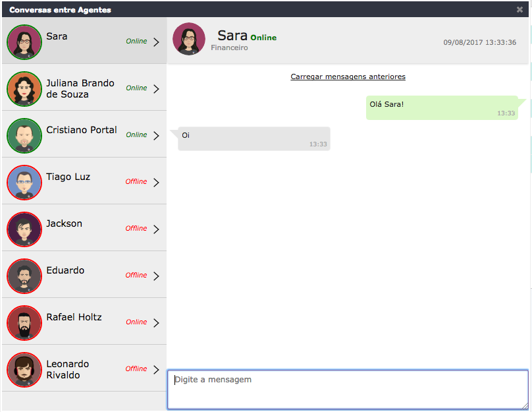Close the Conversas entre Agentes window
Viewport: 532px width, 412px height.
pos(519,9)
